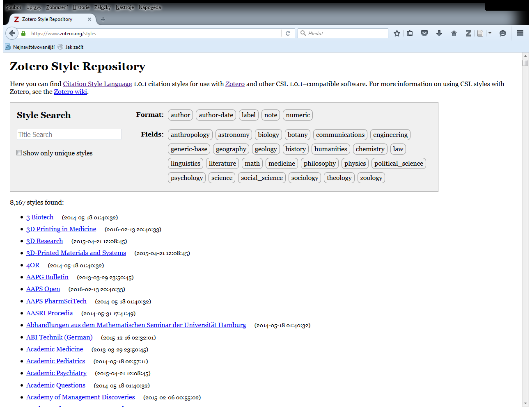This screenshot has width=532, height=410.
Task: Toggle the label format filter
Action: 248,115
